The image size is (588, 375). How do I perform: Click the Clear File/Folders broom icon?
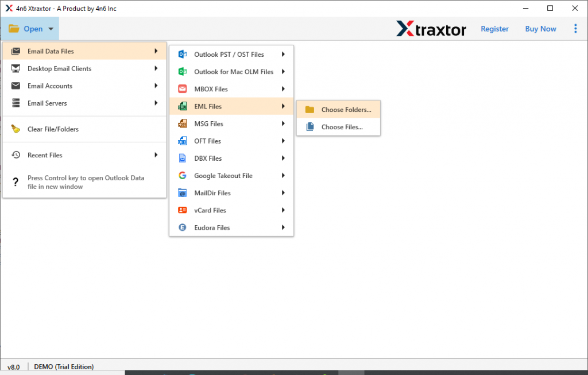(14, 130)
